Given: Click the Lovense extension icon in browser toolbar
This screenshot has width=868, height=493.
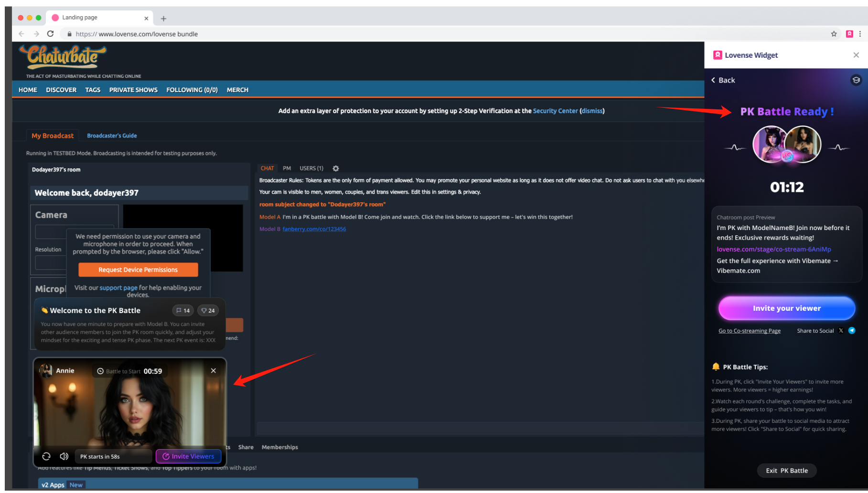Looking at the screenshot, I should (849, 34).
